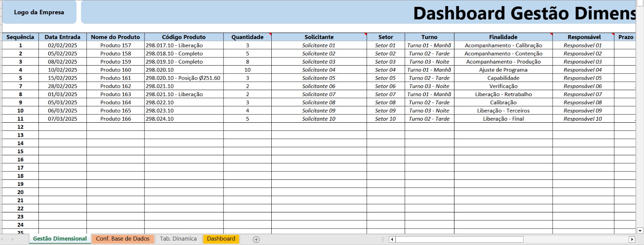The image size is (644, 245).
Task: Select the Gestão Dimensional sheet tab
Action: click(x=60, y=239)
